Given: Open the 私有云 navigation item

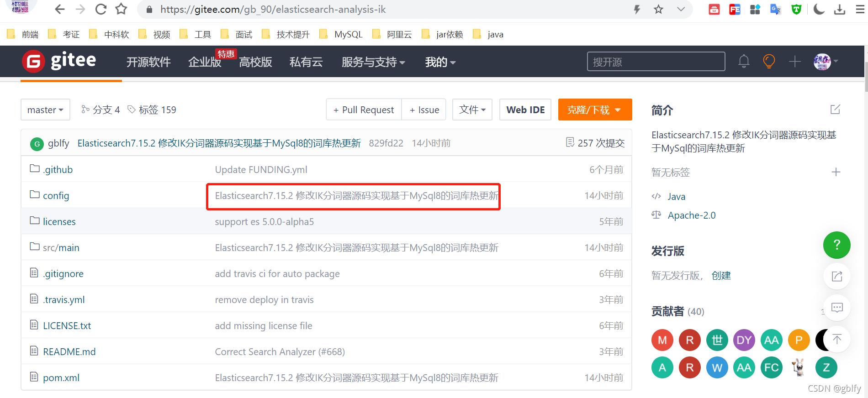Looking at the screenshot, I should pyautogui.click(x=306, y=62).
